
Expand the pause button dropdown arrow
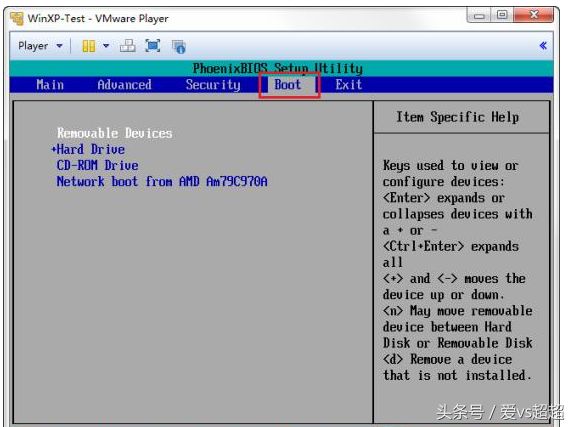pos(106,46)
